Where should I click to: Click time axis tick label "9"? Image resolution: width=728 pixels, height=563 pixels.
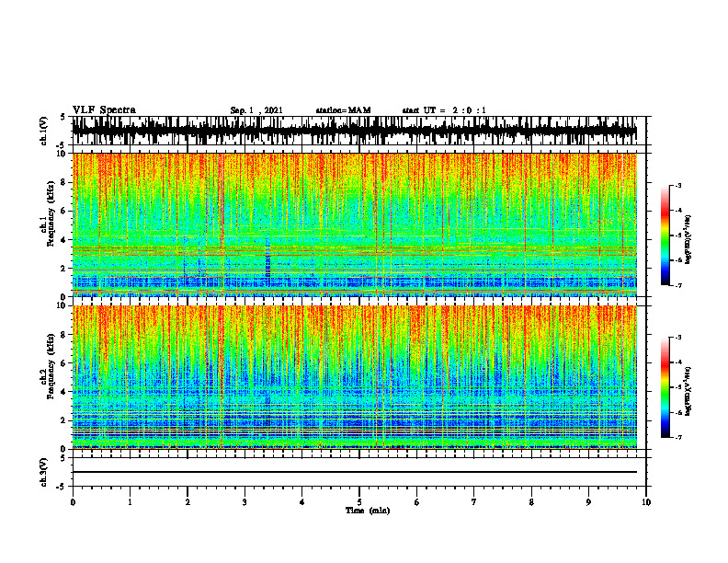[x=588, y=502]
